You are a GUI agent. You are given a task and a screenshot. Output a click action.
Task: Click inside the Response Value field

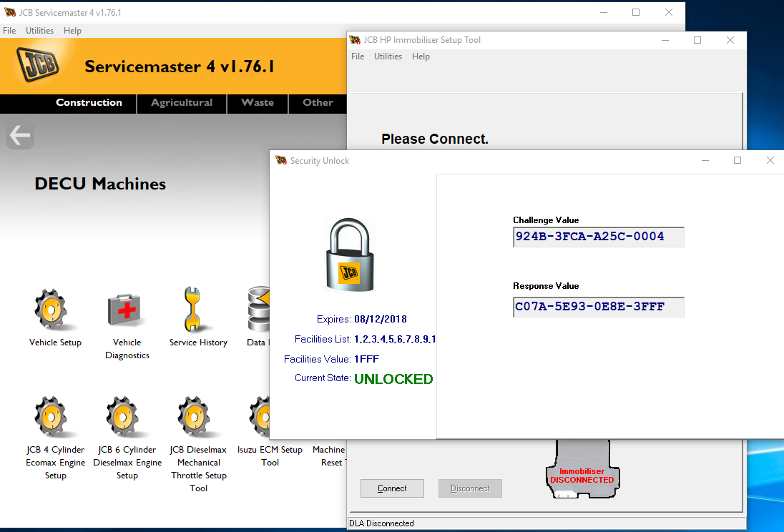tap(598, 307)
